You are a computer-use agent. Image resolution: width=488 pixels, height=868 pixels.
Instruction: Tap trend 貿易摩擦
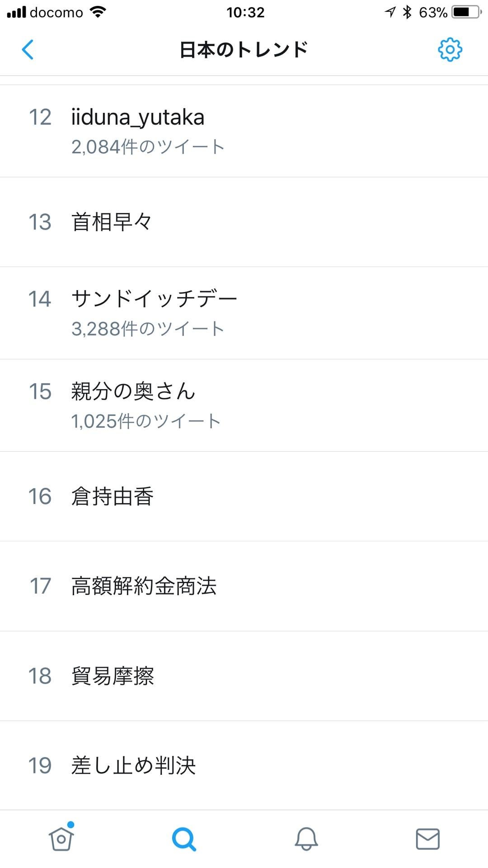(x=113, y=676)
